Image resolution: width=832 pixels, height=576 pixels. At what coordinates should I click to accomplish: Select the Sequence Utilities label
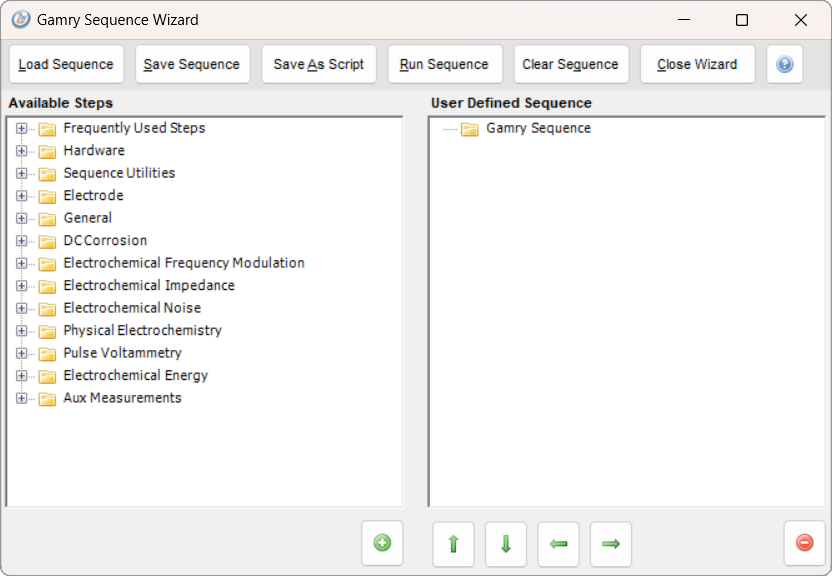tap(119, 173)
